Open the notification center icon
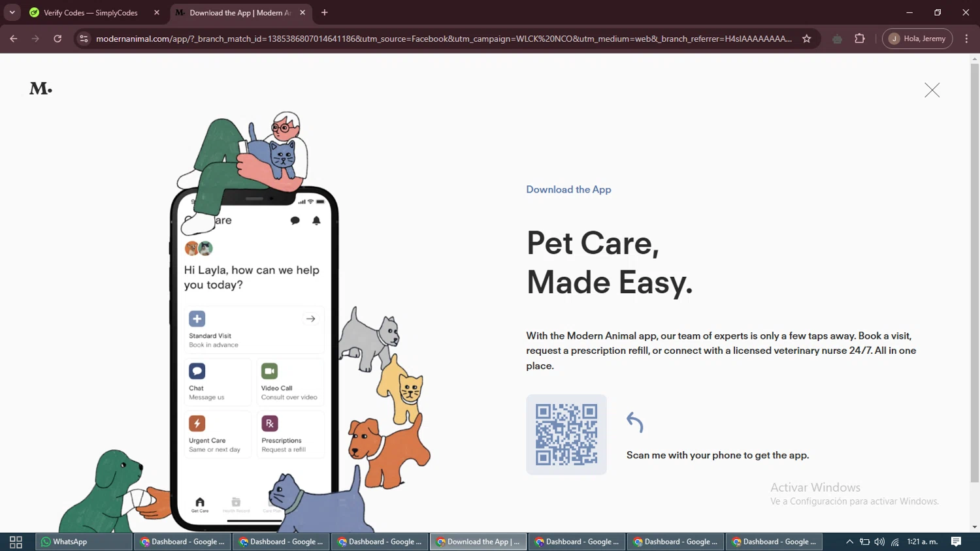Viewport: 980px width, 551px height. coord(956,542)
